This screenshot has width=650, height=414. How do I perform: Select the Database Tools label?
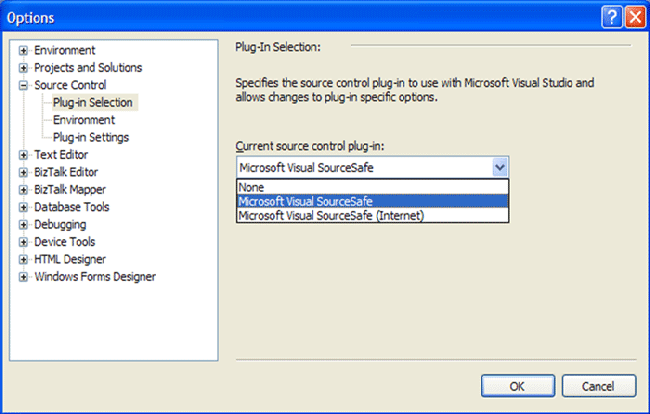72,207
